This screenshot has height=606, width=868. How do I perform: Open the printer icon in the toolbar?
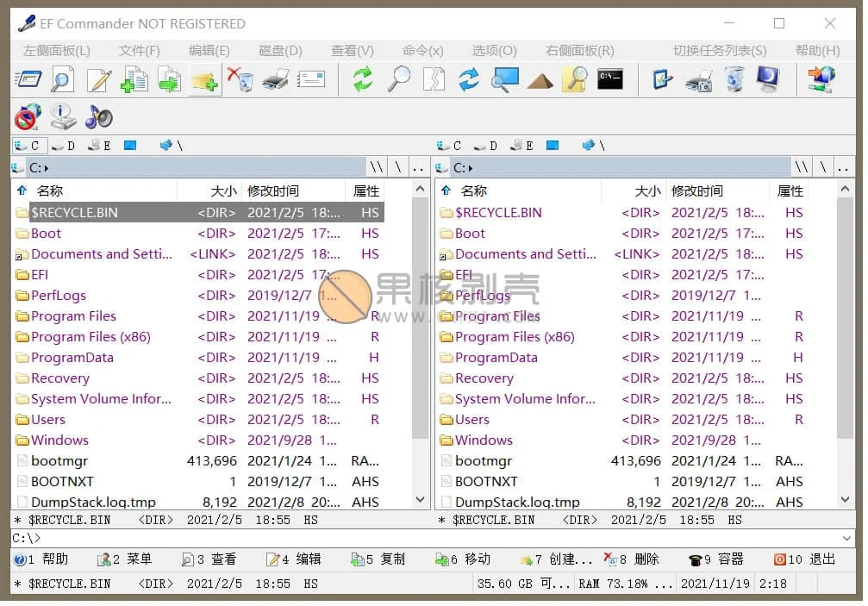tap(275, 80)
